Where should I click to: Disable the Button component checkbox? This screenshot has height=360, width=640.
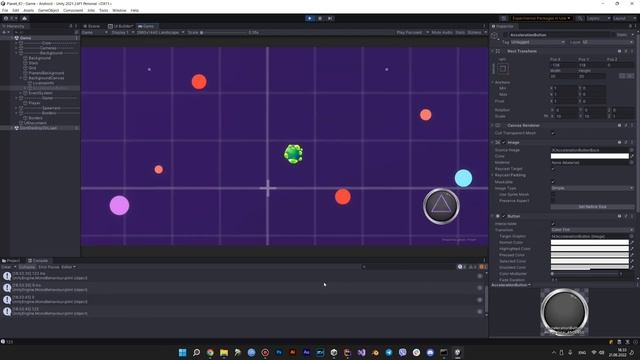(504, 216)
